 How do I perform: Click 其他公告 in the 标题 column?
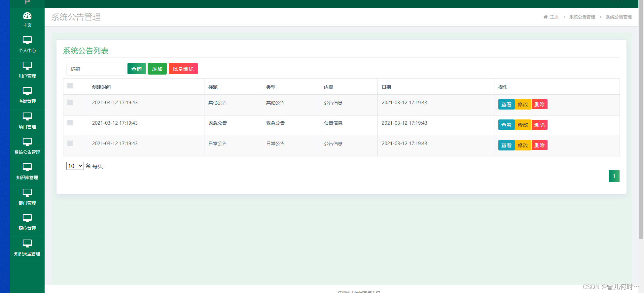(218, 103)
